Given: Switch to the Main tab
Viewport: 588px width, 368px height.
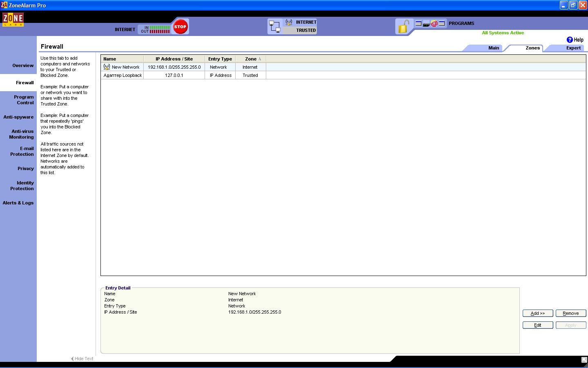Looking at the screenshot, I should [494, 48].
